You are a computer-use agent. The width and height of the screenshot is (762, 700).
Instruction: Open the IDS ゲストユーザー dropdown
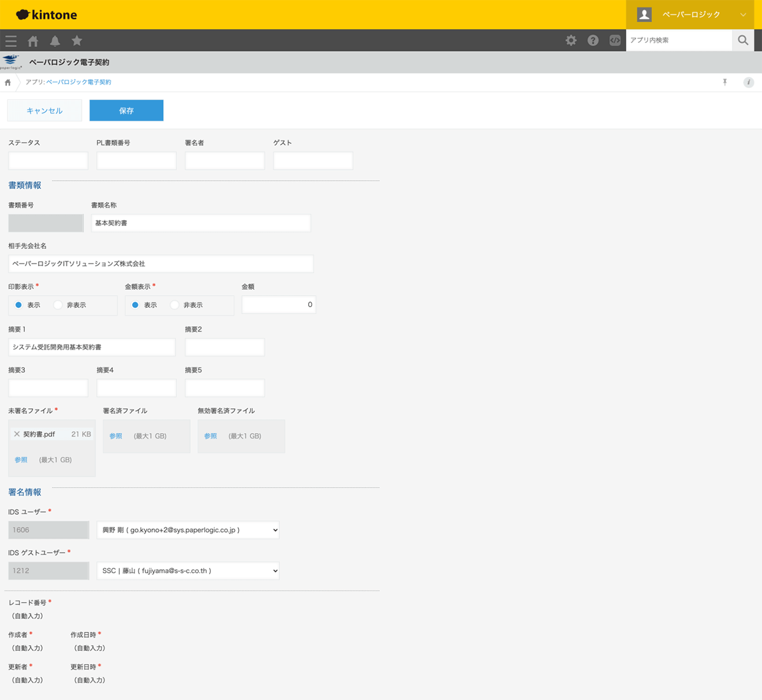tap(188, 571)
